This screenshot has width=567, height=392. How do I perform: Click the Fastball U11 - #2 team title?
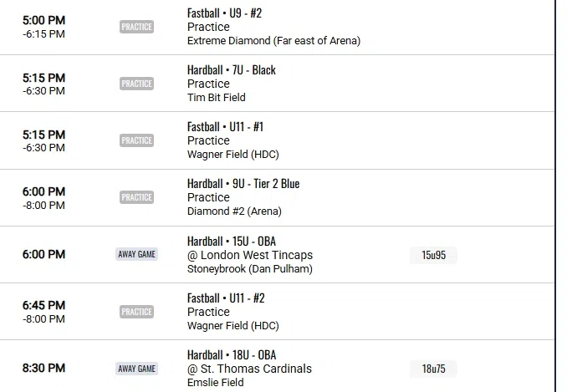coord(226,298)
